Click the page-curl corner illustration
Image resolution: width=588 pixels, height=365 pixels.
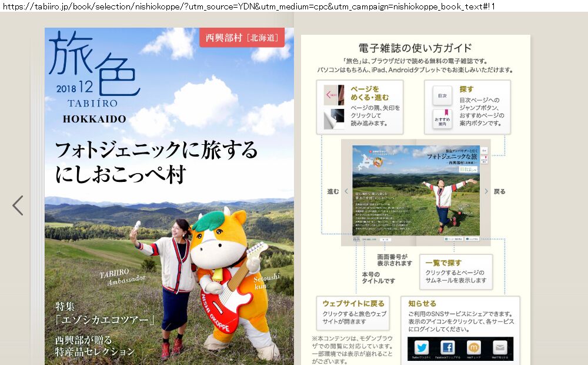pos(334,119)
